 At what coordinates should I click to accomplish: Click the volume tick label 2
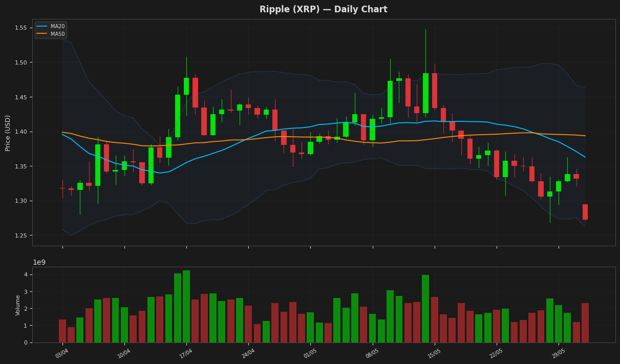tap(26, 309)
